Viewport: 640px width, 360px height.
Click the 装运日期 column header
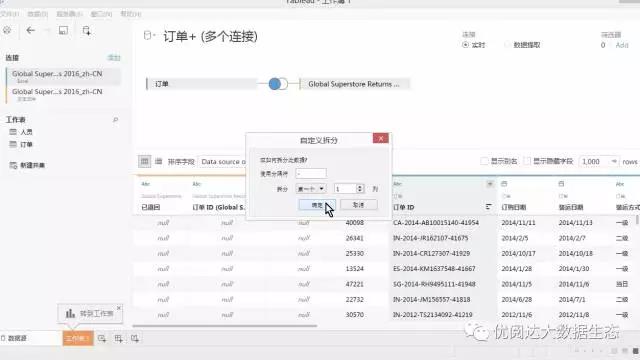(571, 207)
